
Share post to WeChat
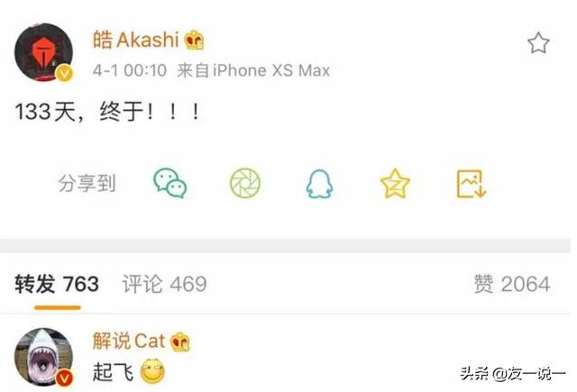click(x=170, y=183)
